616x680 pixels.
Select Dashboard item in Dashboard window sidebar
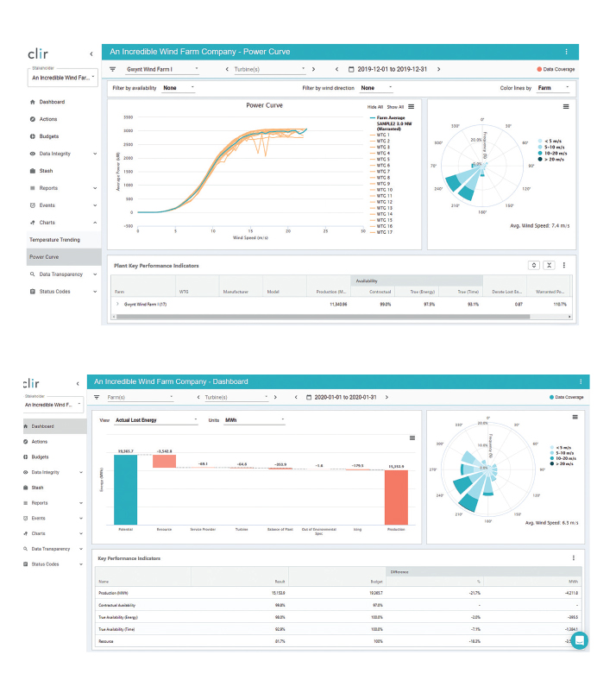pyautogui.click(x=54, y=426)
